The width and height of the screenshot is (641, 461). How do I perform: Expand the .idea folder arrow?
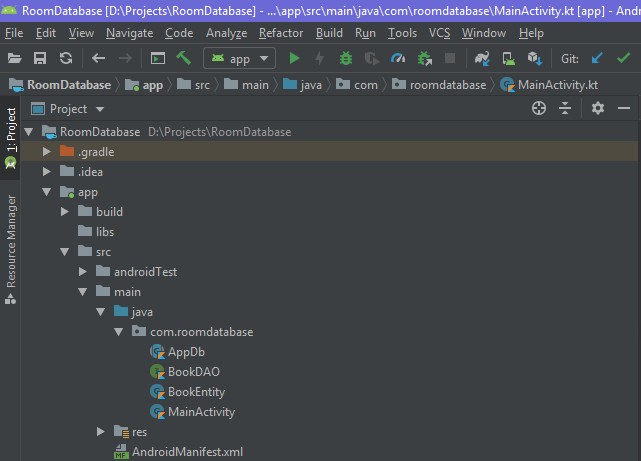tap(47, 172)
